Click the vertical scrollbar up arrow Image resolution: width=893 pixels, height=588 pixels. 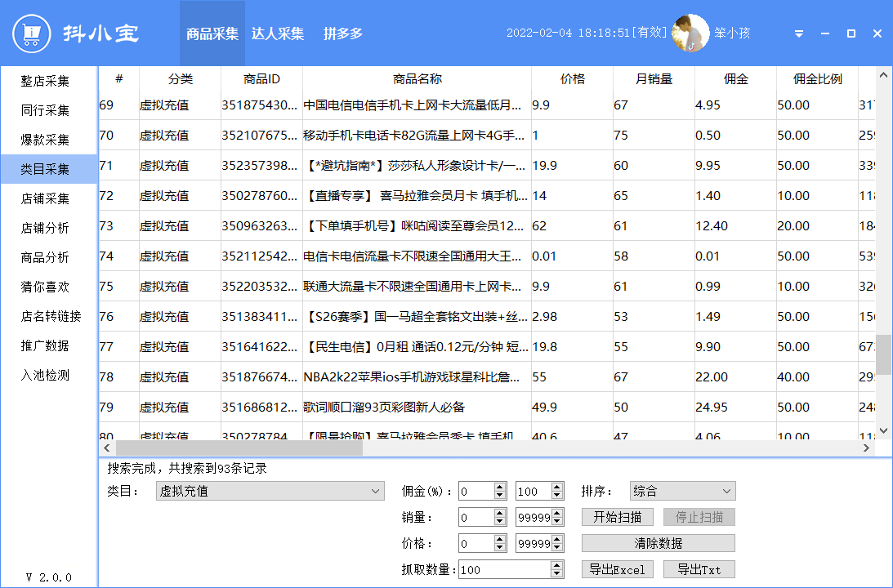(883, 75)
